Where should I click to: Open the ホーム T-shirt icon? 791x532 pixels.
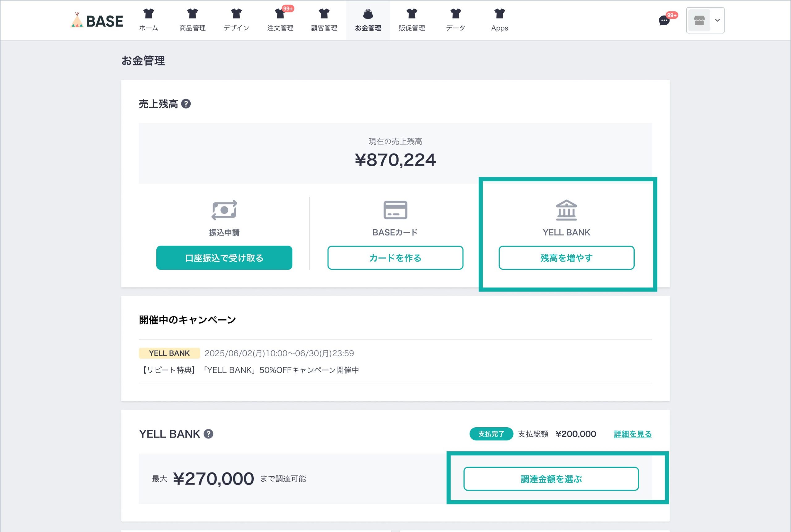coord(148,14)
